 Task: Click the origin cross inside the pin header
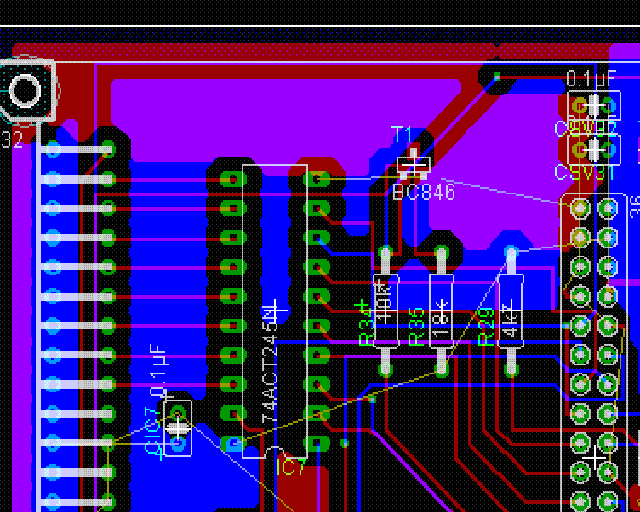tap(594, 457)
